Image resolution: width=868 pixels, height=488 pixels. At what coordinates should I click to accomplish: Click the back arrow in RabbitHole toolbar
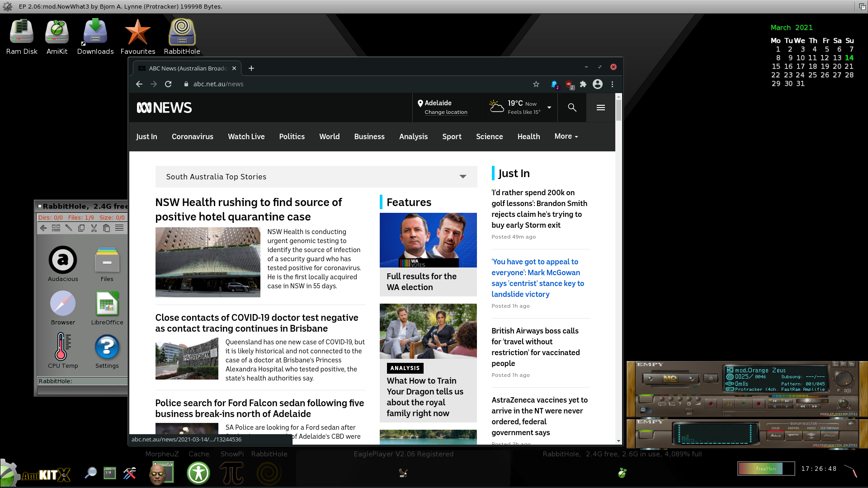(x=43, y=228)
